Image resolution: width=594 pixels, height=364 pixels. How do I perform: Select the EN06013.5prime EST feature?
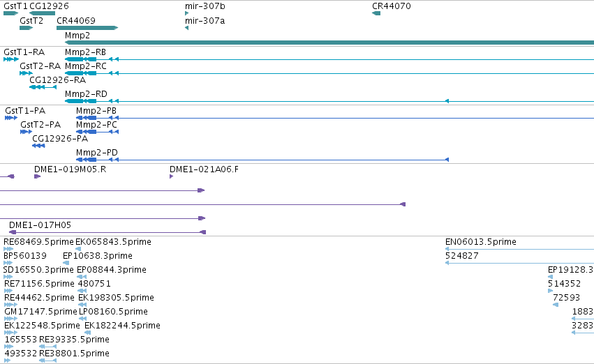pyautogui.click(x=519, y=249)
